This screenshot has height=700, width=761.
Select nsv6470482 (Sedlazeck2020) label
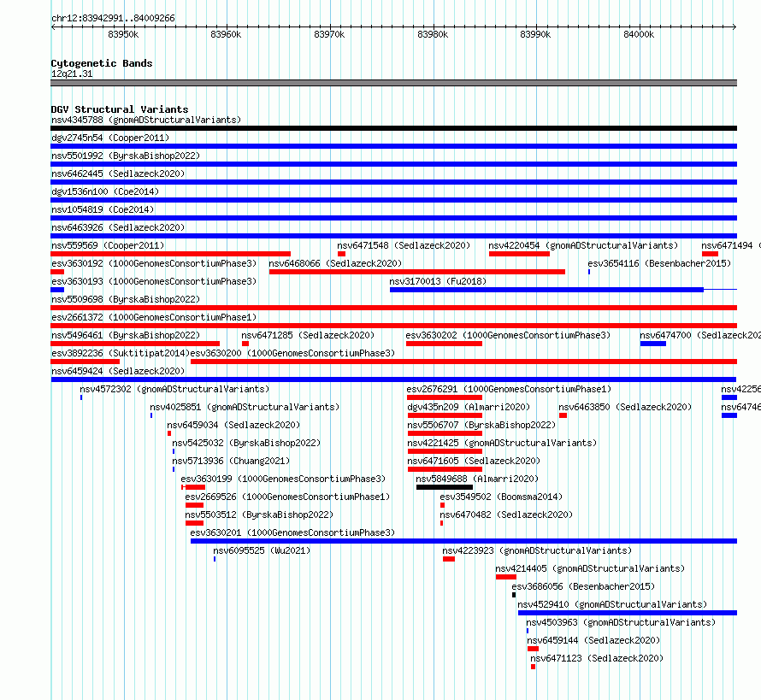[x=506, y=515]
